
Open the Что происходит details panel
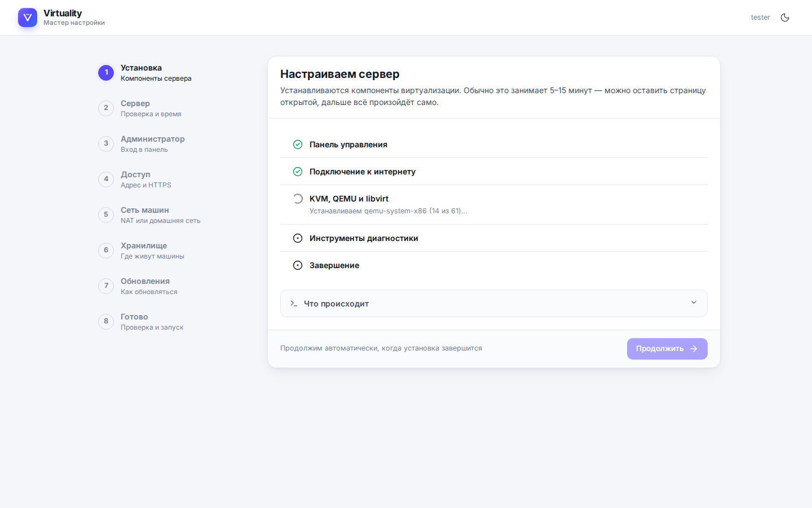494,304
